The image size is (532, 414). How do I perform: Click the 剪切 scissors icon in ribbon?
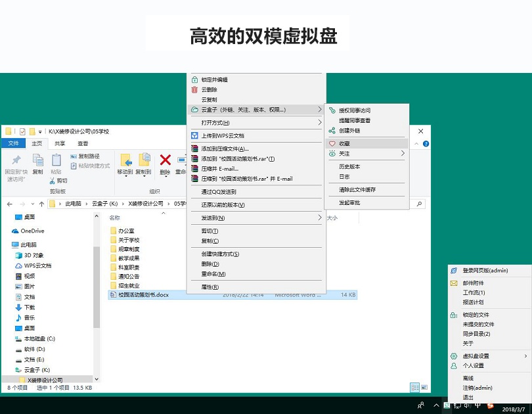coord(53,181)
